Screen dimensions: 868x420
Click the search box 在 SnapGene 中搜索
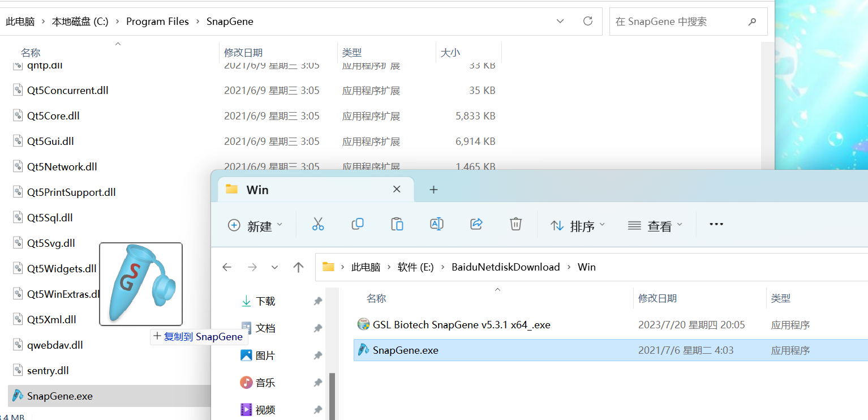(679, 22)
